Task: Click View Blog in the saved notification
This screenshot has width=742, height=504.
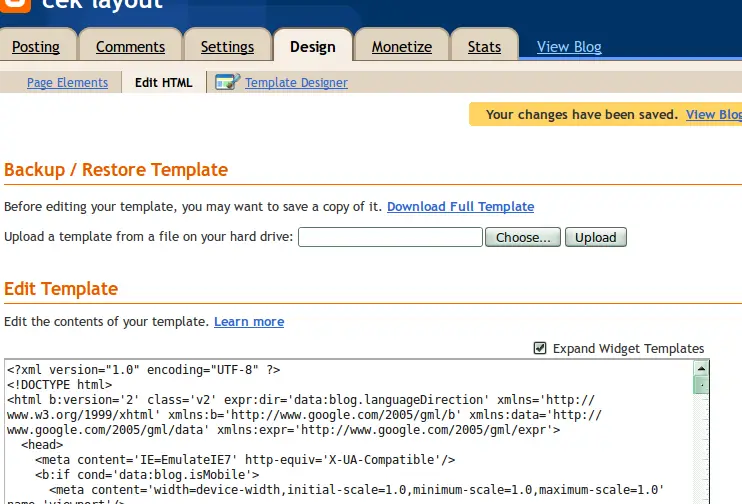Action: point(714,115)
